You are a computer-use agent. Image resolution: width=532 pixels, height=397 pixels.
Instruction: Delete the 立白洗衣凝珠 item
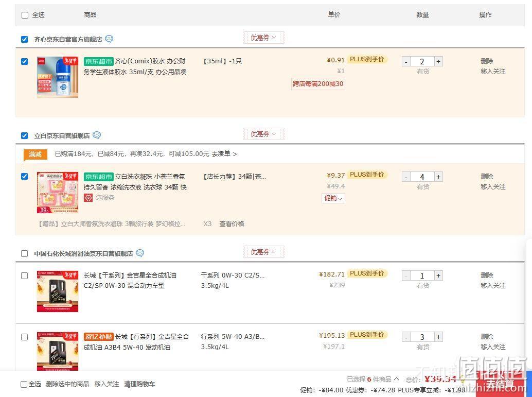[x=487, y=177]
